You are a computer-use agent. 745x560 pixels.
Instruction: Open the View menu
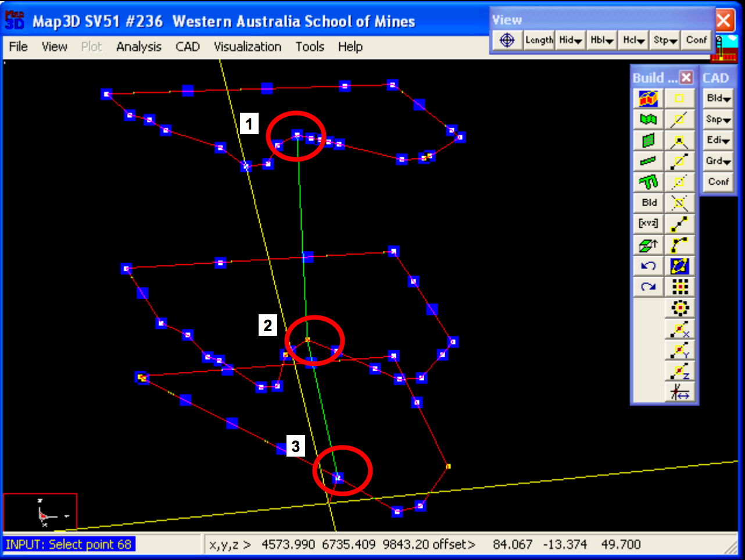click(54, 46)
